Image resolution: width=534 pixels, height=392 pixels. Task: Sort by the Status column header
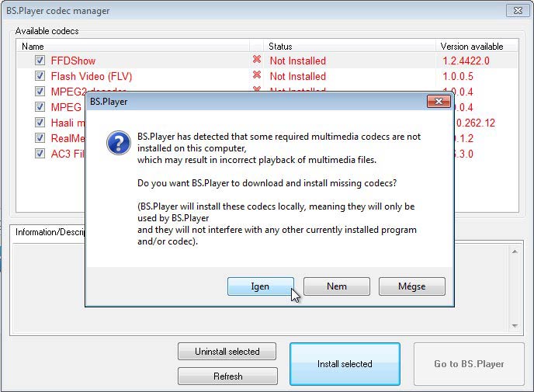point(349,46)
